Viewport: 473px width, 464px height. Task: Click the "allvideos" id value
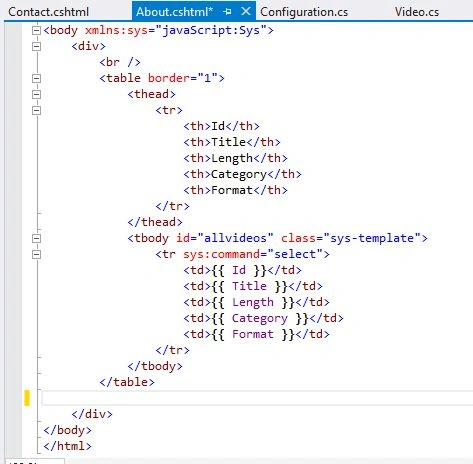(235, 238)
